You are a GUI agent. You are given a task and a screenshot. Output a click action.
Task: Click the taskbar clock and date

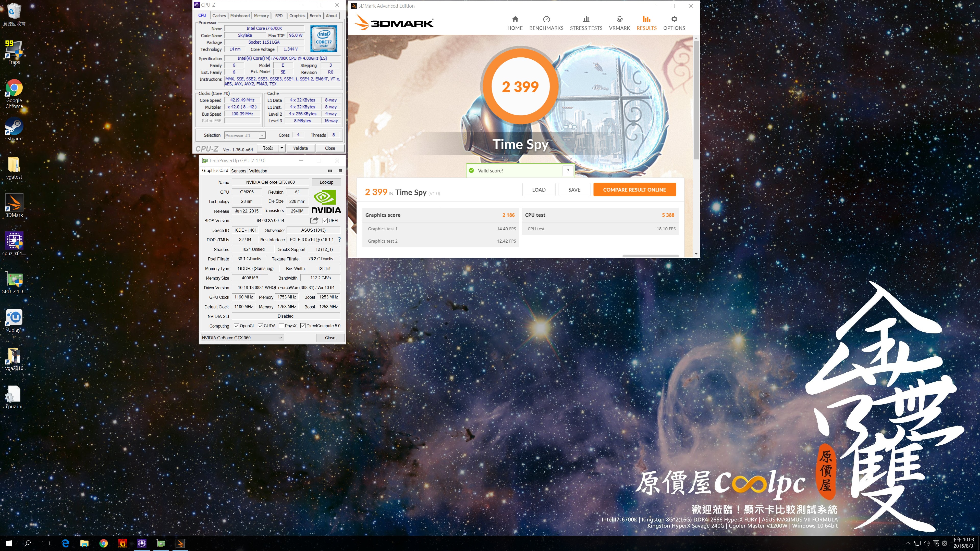point(963,543)
